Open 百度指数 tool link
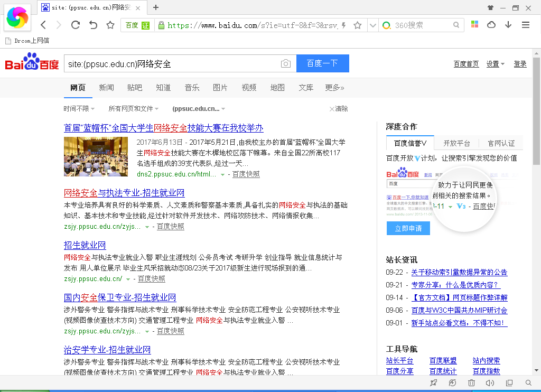 486,371
